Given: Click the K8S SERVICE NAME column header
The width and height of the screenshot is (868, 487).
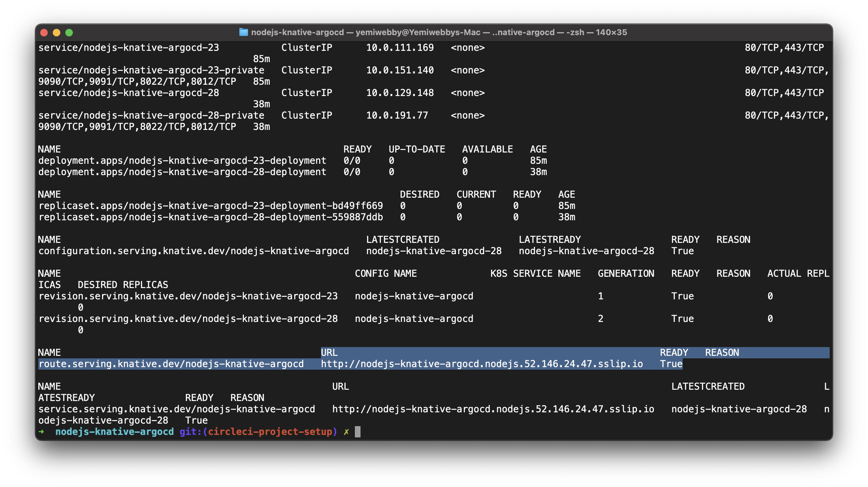Looking at the screenshot, I should click(x=535, y=274).
